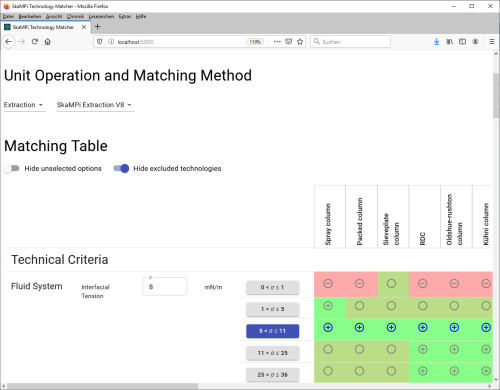500x390 pixels.
Task: Click the minus icon under Spray column
Action: coord(328,284)
